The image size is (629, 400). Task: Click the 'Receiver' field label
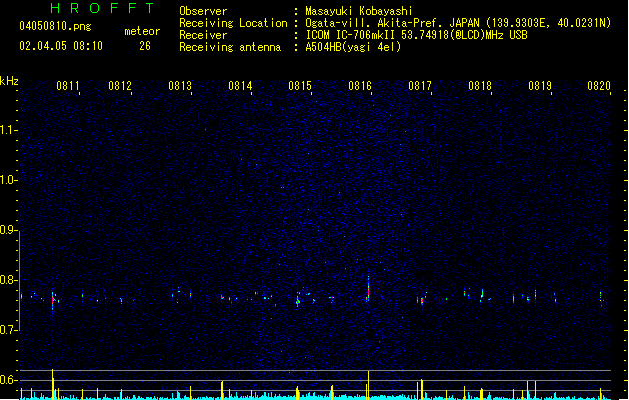tap(203, 35)
